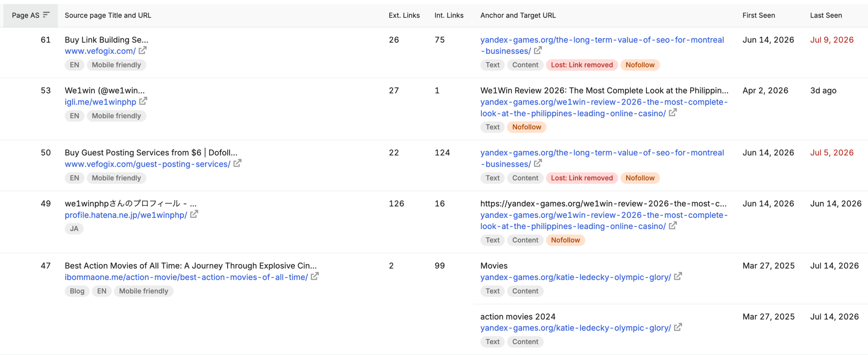Select anchor text 'action movies 2024'
Image resolution: width=868 pixels, height=355 pixels.
[x=518, y=317]
